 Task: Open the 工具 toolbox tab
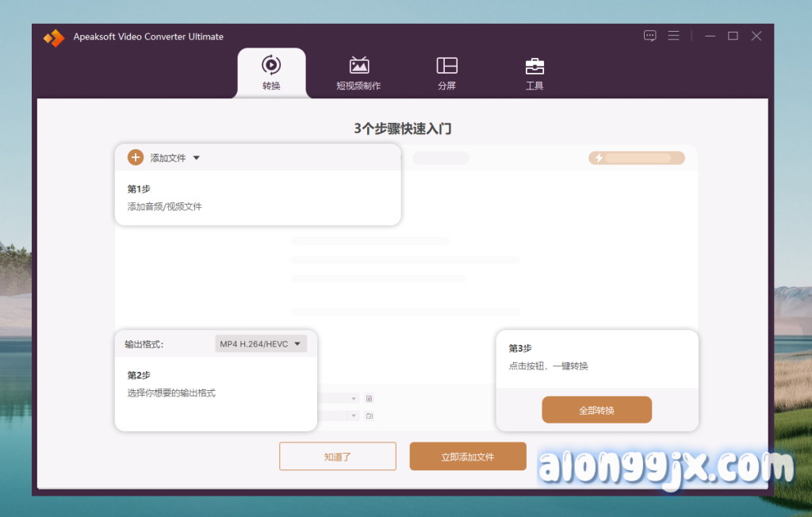pyautogui.click(x=534, y=73)
